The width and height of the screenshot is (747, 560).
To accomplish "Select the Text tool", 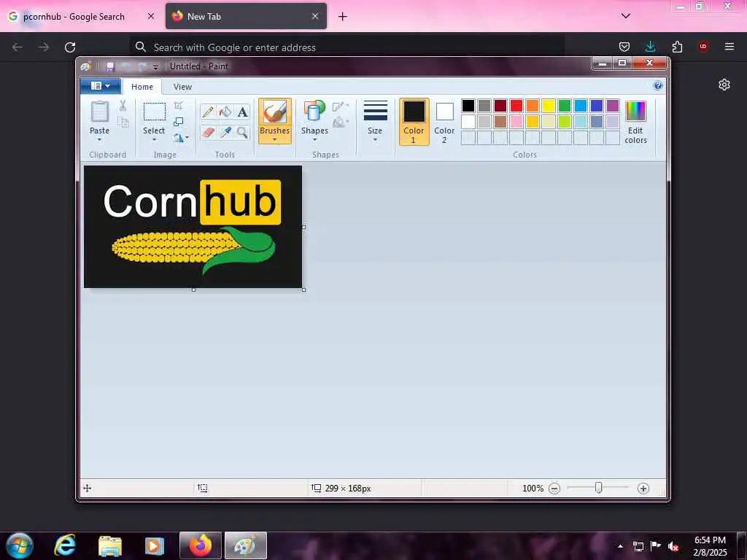I will (x=242, y=112).
